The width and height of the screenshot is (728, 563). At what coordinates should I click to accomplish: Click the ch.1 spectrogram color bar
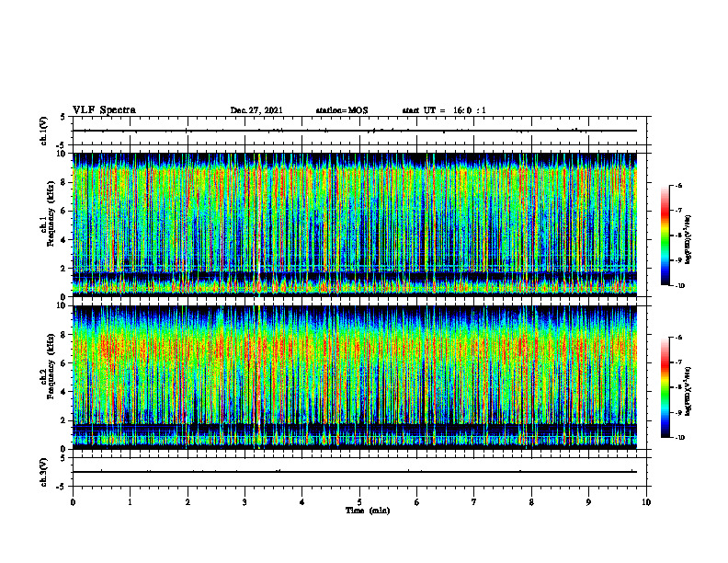click(x=665, y=236)
